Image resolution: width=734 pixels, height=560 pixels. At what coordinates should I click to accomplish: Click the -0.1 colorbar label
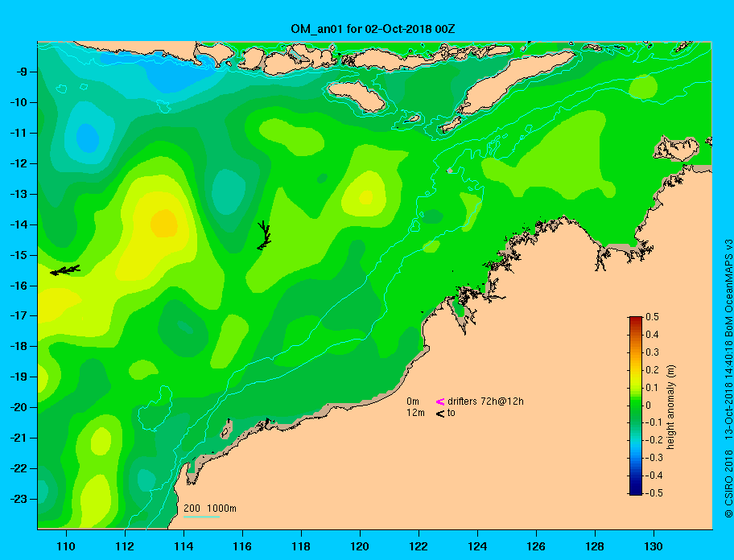pos(654,422)
